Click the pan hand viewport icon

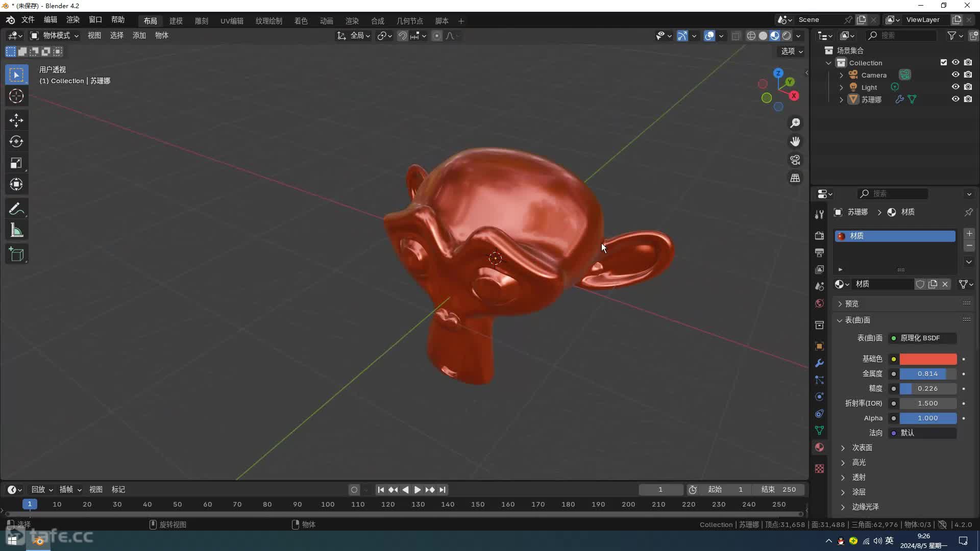[795, 141]
